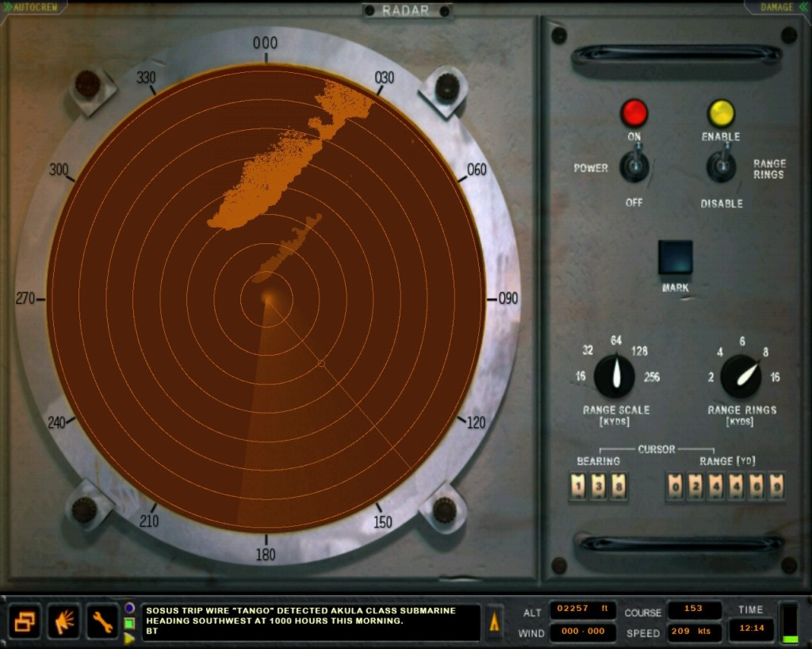Set range rings spacing to 16 kyds
This screenshot has height=649, width=812.
tap(775, 376)
